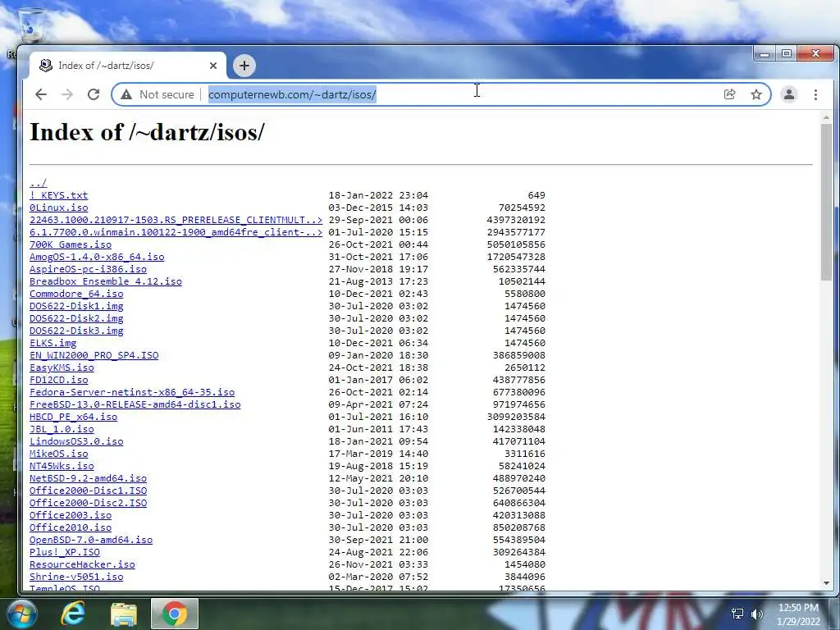Open the Plus!_XP.ISO link
The height and width of the screenshot is (630, 840).
pos(64,553)
